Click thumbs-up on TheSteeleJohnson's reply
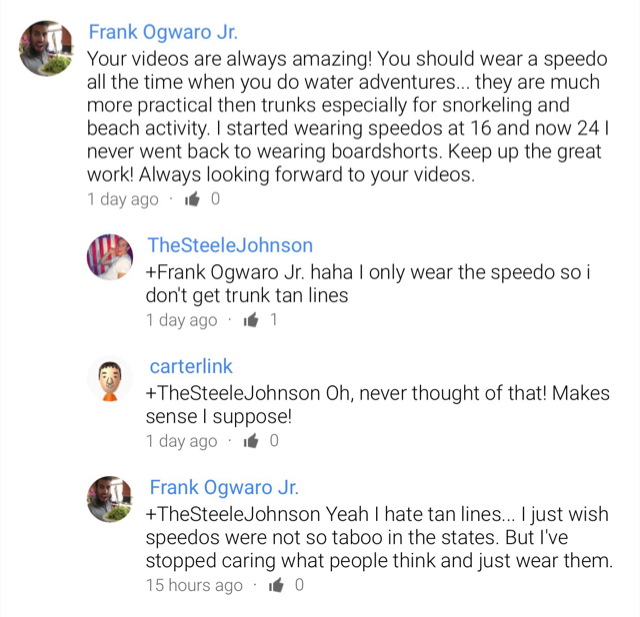Screen dimensions: 640x617 [251, 320]
